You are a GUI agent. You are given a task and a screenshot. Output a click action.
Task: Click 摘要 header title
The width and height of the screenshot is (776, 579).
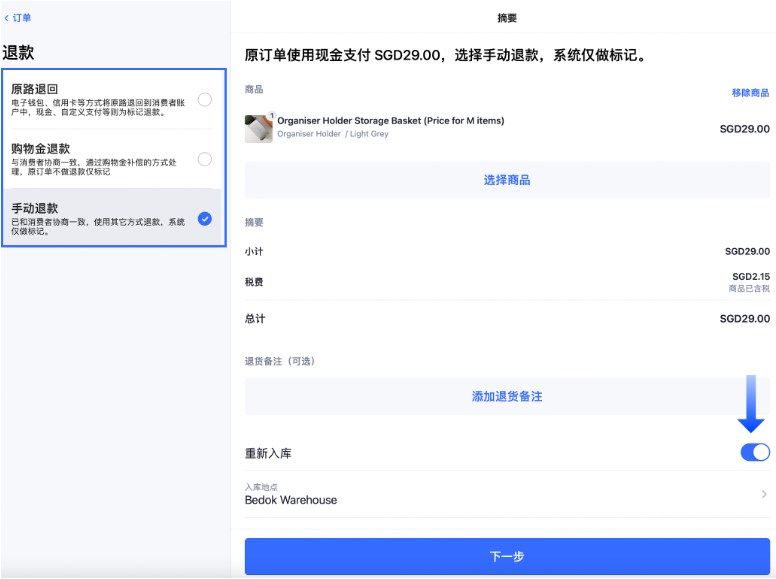coord(507,18)
